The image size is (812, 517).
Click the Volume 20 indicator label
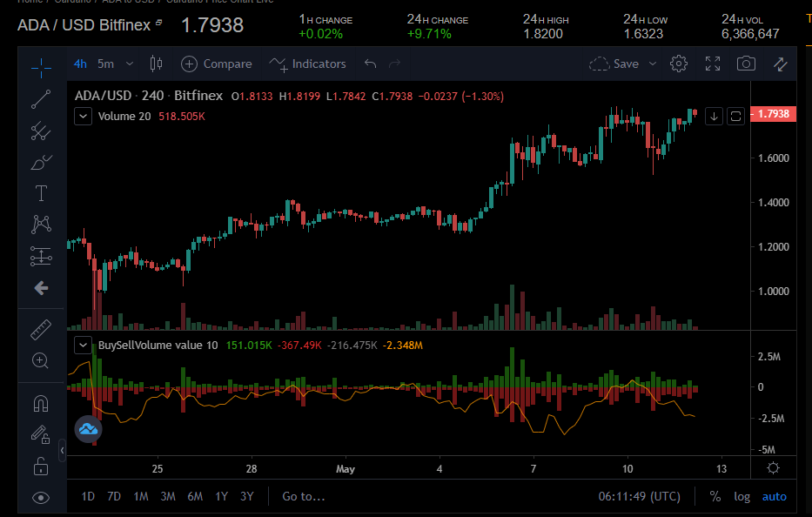pos(124,116)
